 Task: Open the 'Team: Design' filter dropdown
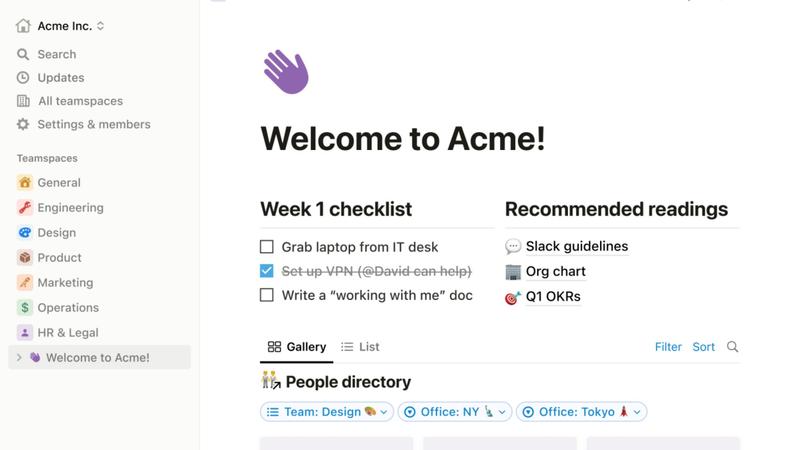(x=326, y=412)
